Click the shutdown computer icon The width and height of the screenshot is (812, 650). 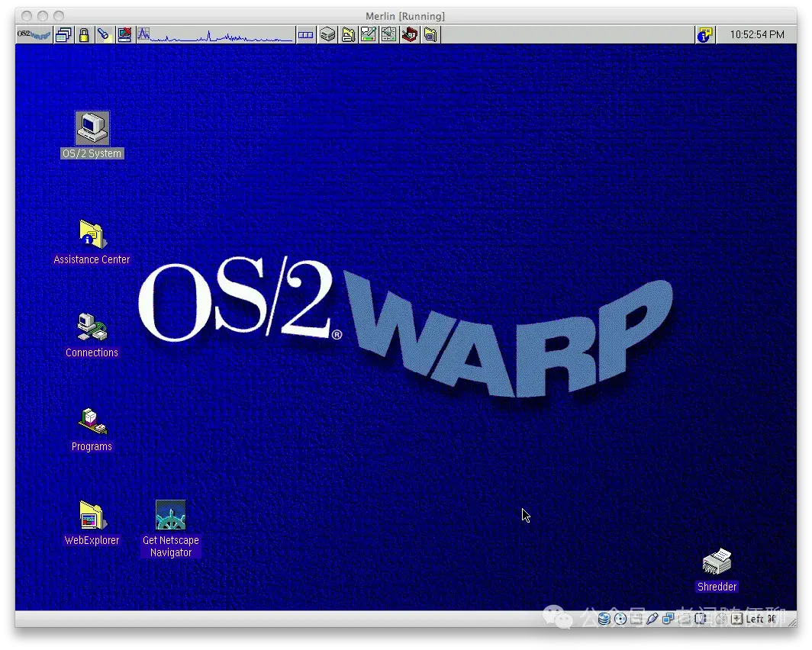(x=124, y=34)
